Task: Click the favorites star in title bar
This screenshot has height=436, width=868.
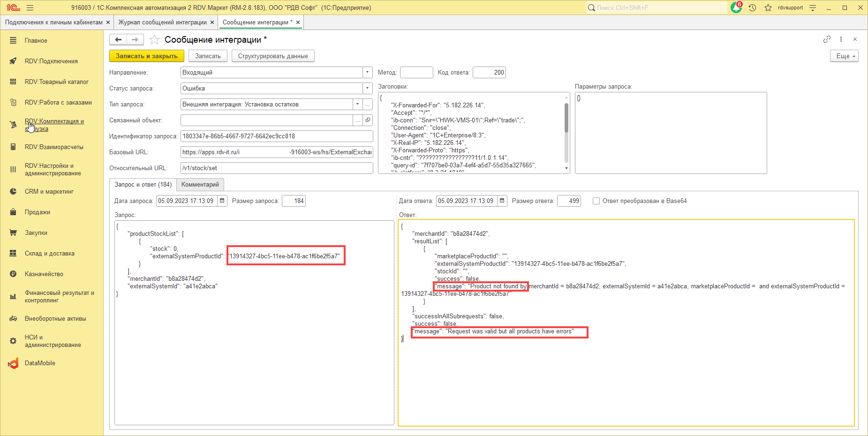Action: coord(768,8)
